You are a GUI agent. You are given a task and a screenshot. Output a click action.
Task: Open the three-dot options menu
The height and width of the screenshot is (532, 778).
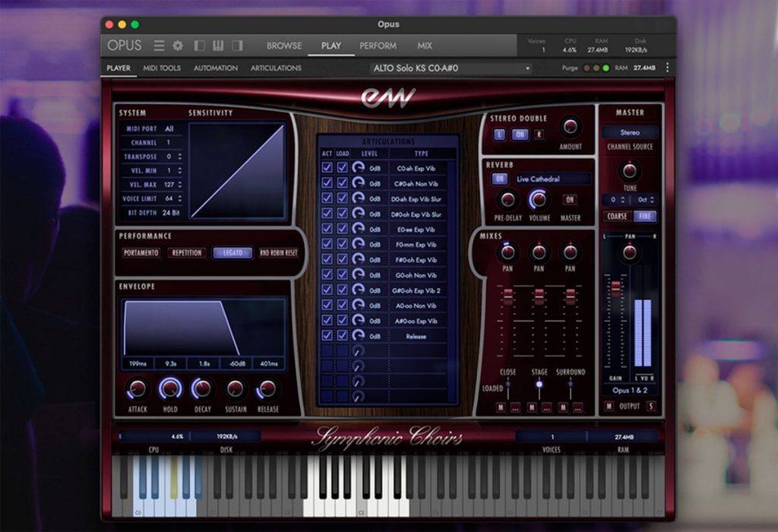[x=667, y=68]
